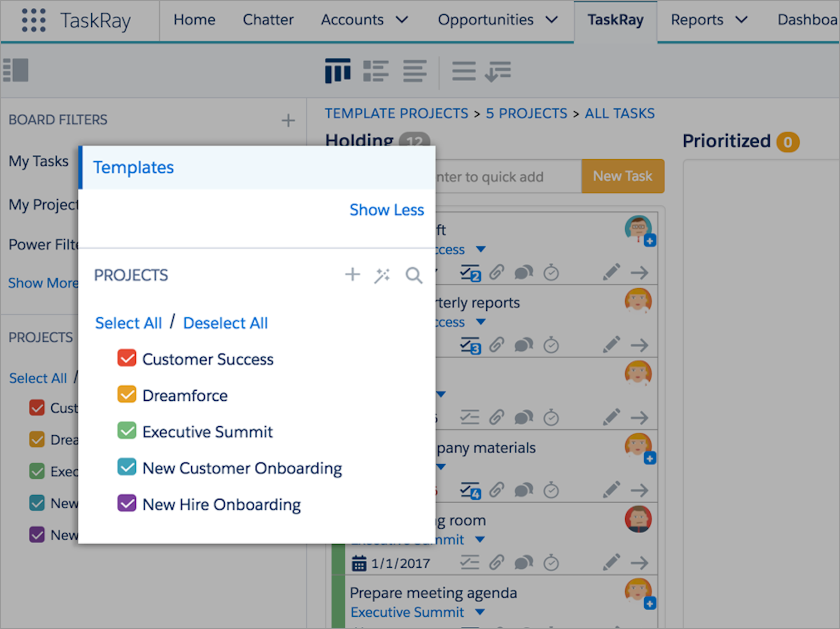The width and height of the screenshot is (840, 629).
Task: Uncheck Executive Summit in popup
Action: point(127,430)
